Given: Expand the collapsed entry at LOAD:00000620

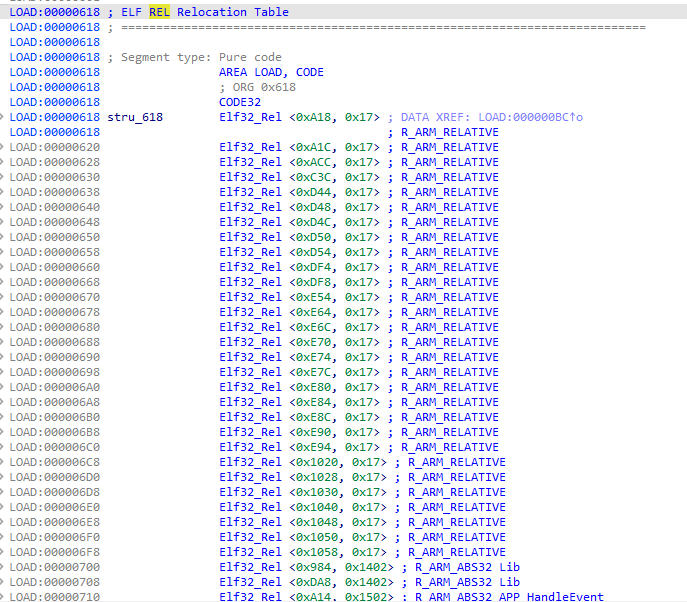Looking at the screenshot, I should tap(2, 147).
